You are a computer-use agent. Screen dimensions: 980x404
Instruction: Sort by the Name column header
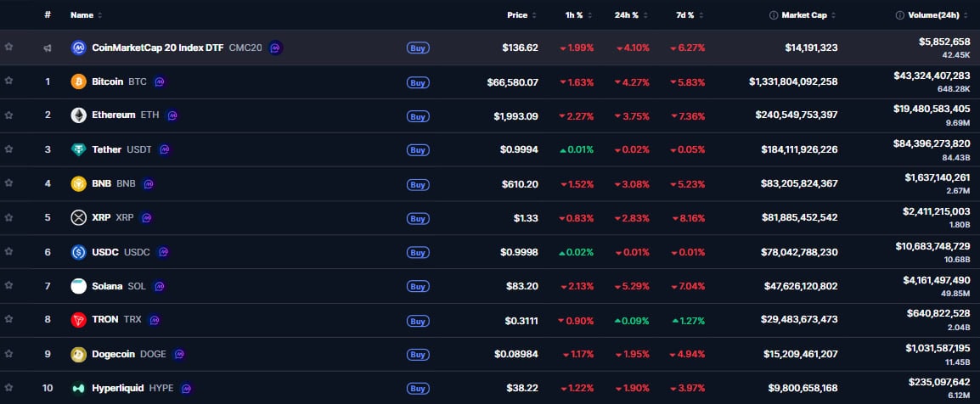pyautogui.click(x=82, y=15)
